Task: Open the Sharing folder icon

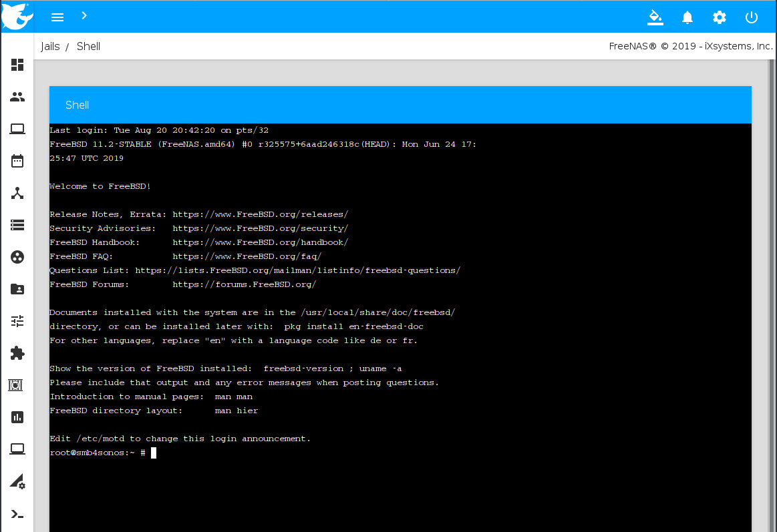Action: click(17, 289)
